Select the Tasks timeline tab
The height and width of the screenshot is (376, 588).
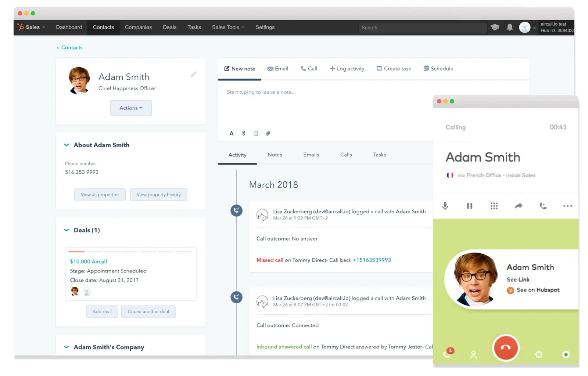click(379, 155)
